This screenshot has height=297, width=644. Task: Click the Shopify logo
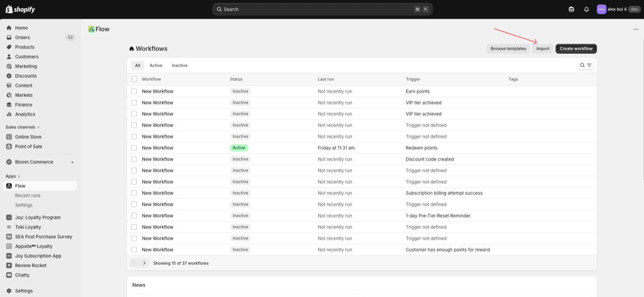click(20, 9)
